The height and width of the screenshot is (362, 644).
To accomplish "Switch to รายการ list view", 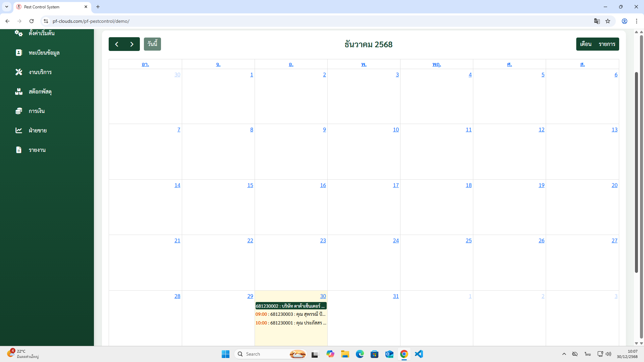I will click(607, 44).
